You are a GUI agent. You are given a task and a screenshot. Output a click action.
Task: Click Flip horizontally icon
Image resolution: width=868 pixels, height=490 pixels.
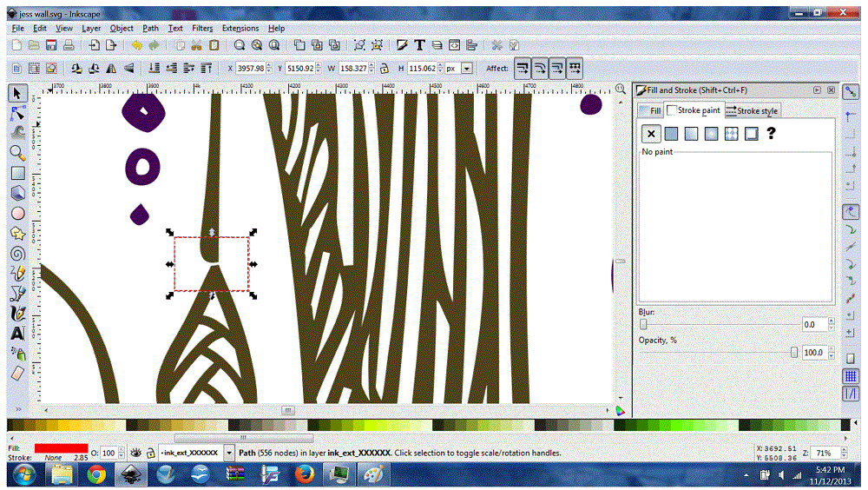(x=111, y=68)
